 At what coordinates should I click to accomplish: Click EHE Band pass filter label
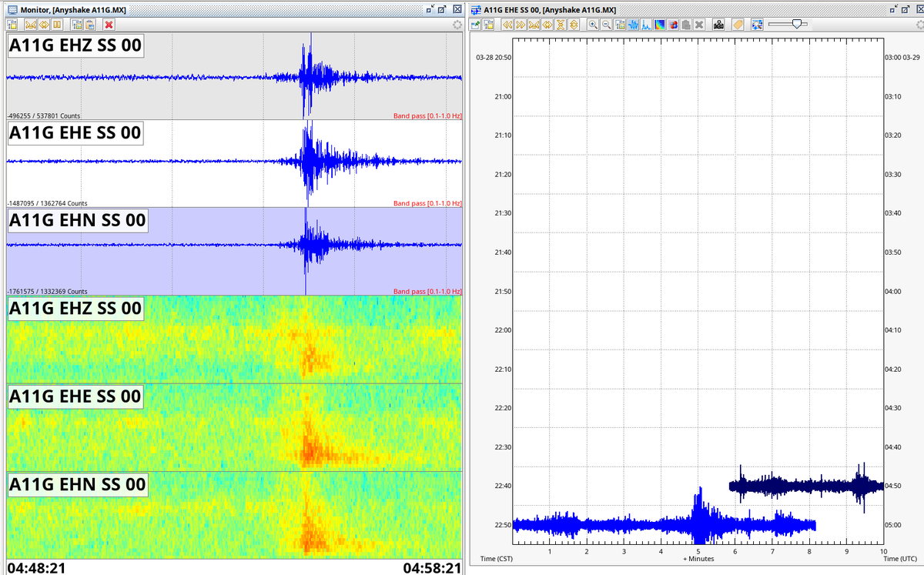pyautogui.click(x=427, y=203)
